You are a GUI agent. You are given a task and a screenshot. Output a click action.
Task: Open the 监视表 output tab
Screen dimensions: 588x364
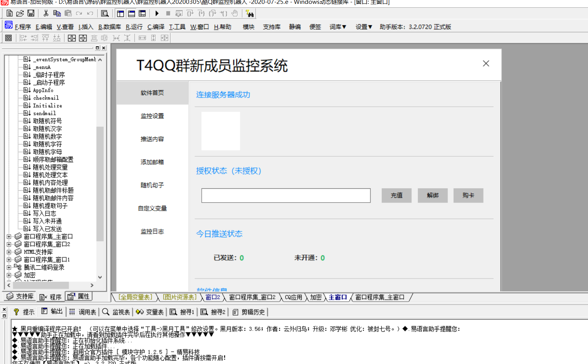pyautogui.click(x=116, y=312)
